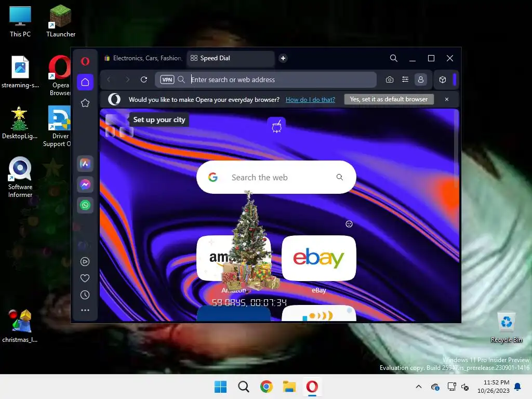Open History clock icon in sidebar
The height and width of the screenshot is (399, 532).
click(85, 295)
